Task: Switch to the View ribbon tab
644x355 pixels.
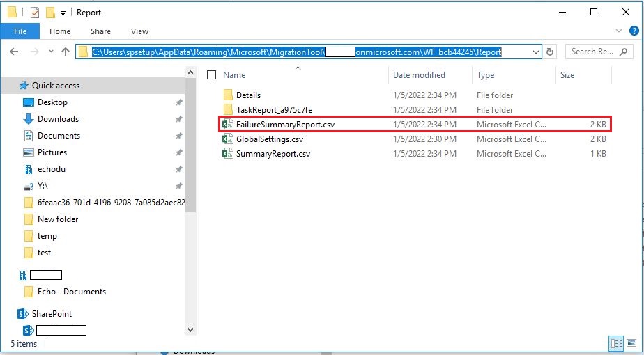Action: point(139,31)
